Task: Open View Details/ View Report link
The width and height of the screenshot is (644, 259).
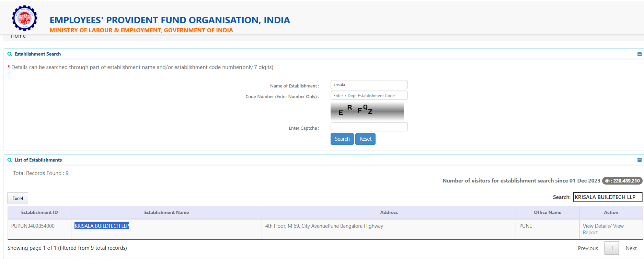Action: pos(603,229)
